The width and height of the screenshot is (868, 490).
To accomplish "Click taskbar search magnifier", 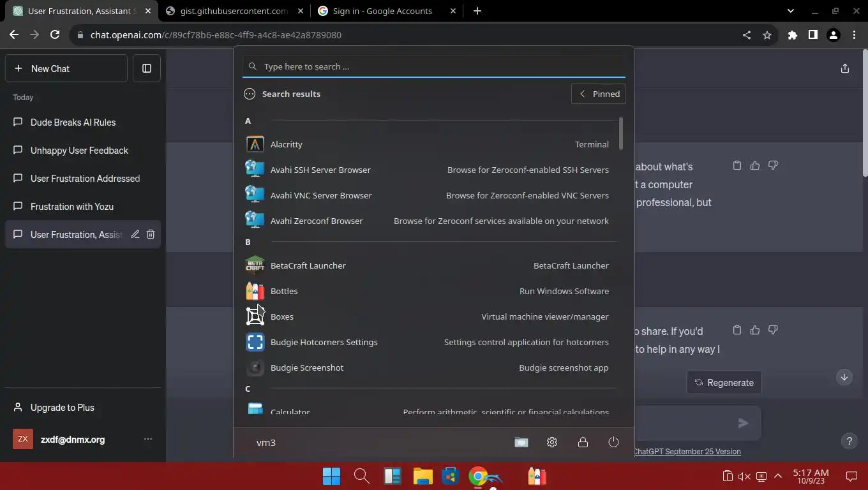I will pos(361,476).
